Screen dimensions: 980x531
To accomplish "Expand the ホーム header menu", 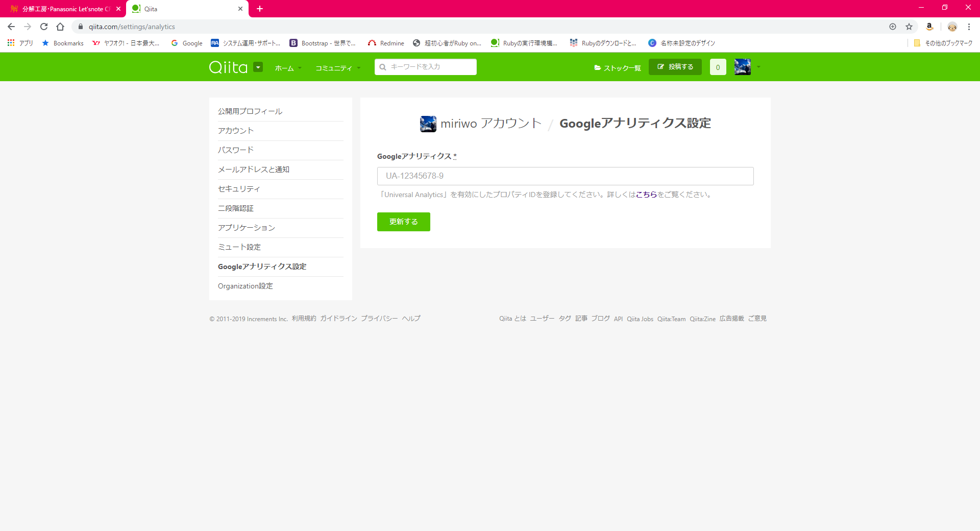I will [x=288, y=68].
